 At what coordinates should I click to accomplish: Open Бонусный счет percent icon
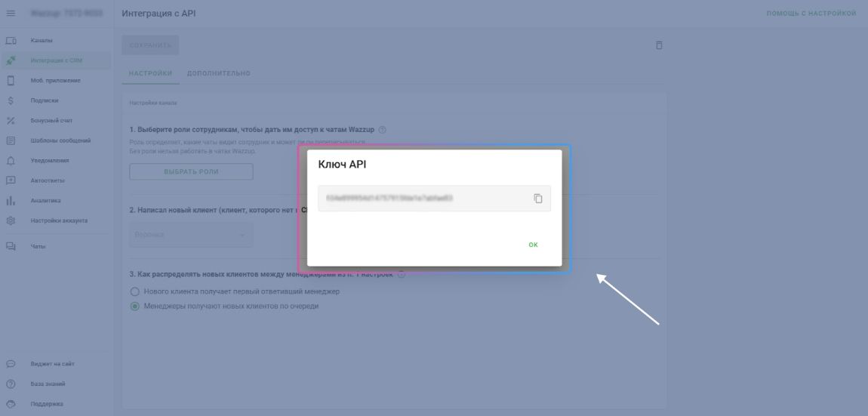pos(11,121)
